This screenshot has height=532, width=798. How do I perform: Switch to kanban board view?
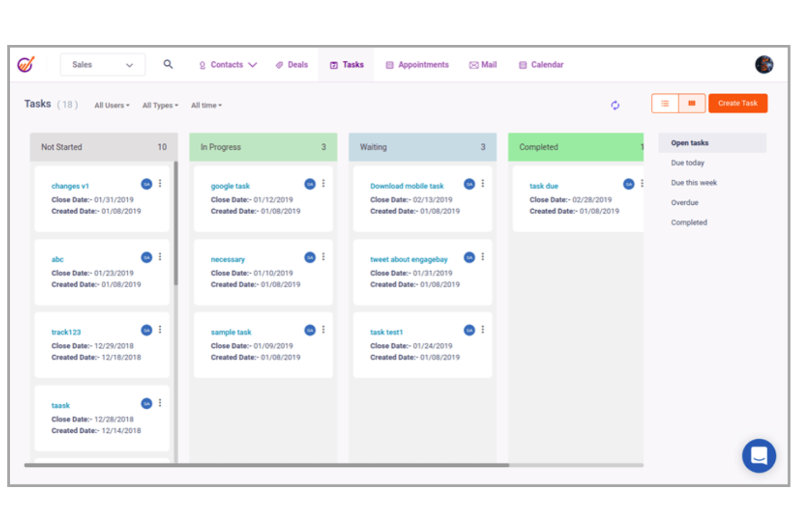point(693,103)
